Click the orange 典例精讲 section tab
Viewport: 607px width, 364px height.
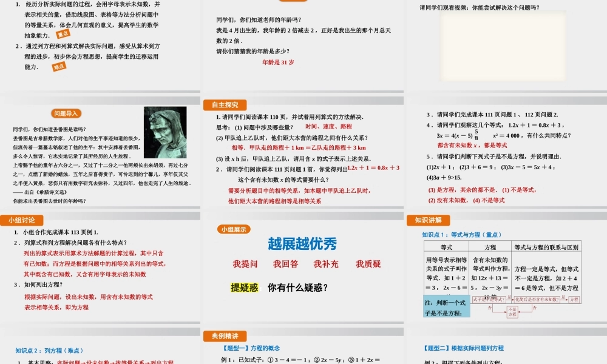(225, 336)
